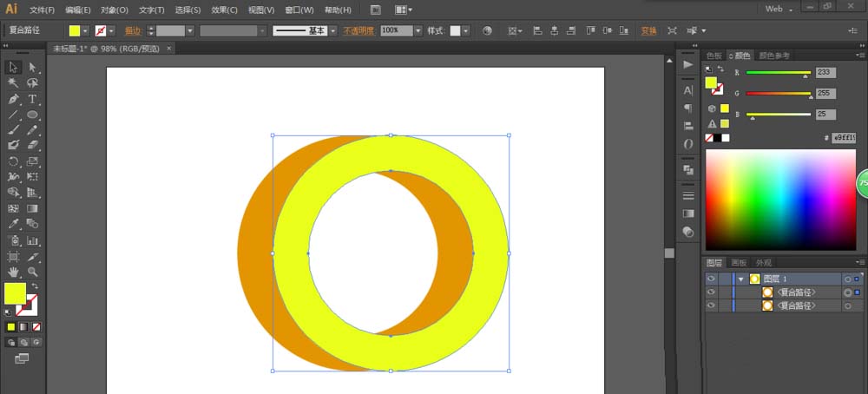Toggle visibility of second 复合路径 sublayer
The width and height of the screenshot is (868, 394).
(x=711, y=305)
